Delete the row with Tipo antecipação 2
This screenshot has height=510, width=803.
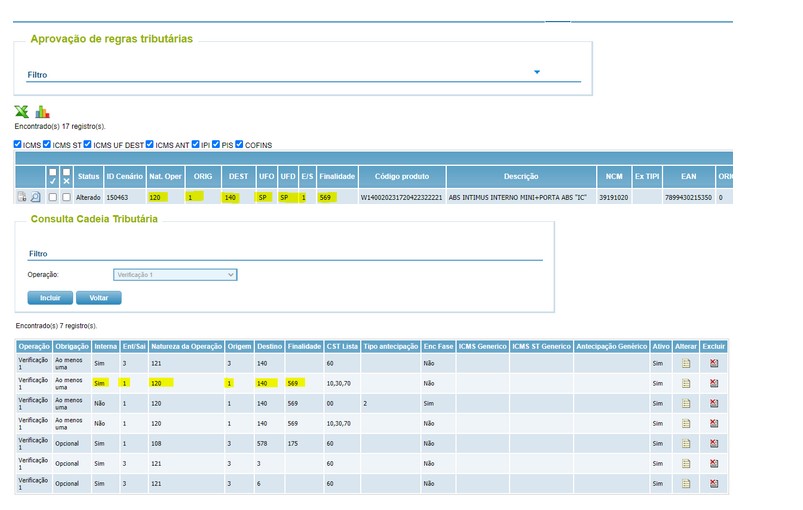coord(714,403)
